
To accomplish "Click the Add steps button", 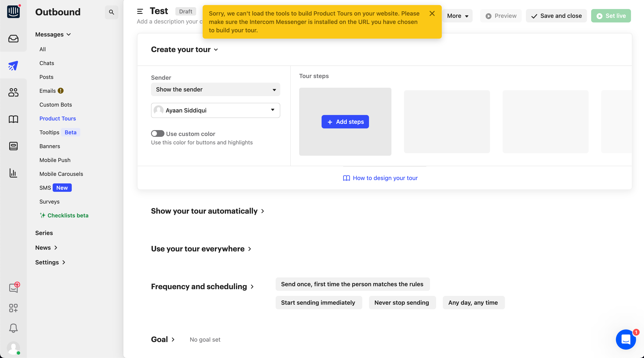I will [x=345, y=122].
